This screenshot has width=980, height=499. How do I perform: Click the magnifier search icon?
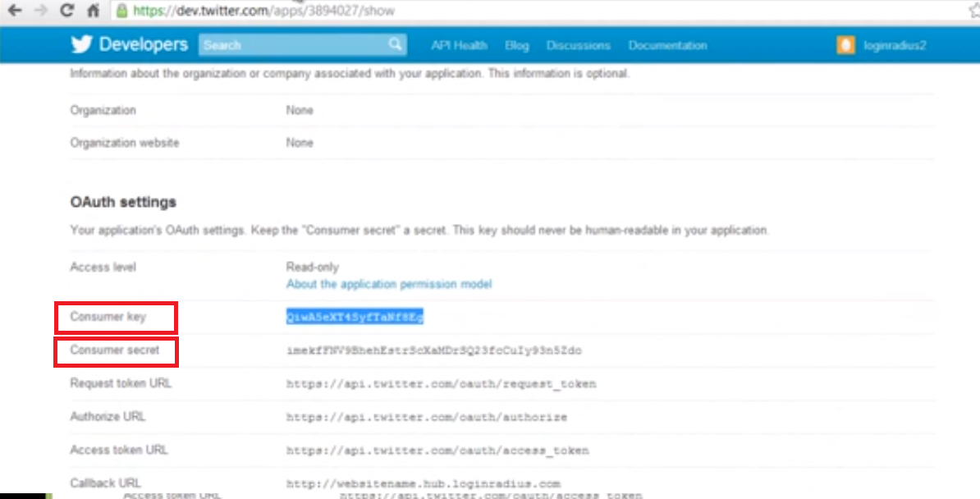point(396,44)
